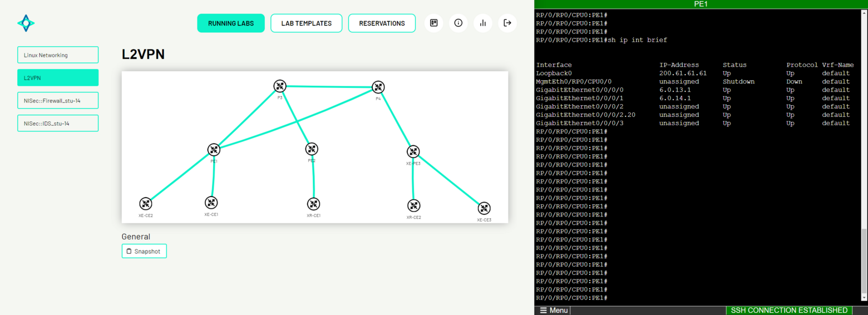Image resolution: width=868 pixels, height=315 pixels.
Task: Open the XE-PE3 router node
Action: pos(413,151)
